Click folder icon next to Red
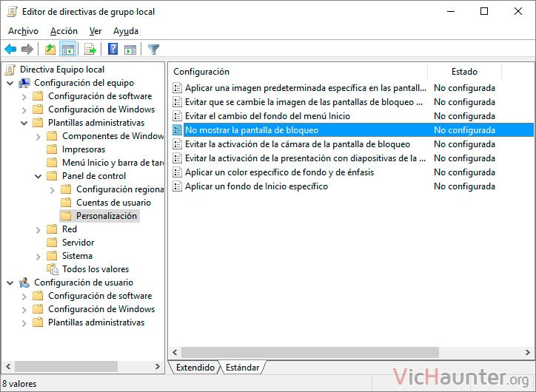536x392 pixels. tap(52, 229)
